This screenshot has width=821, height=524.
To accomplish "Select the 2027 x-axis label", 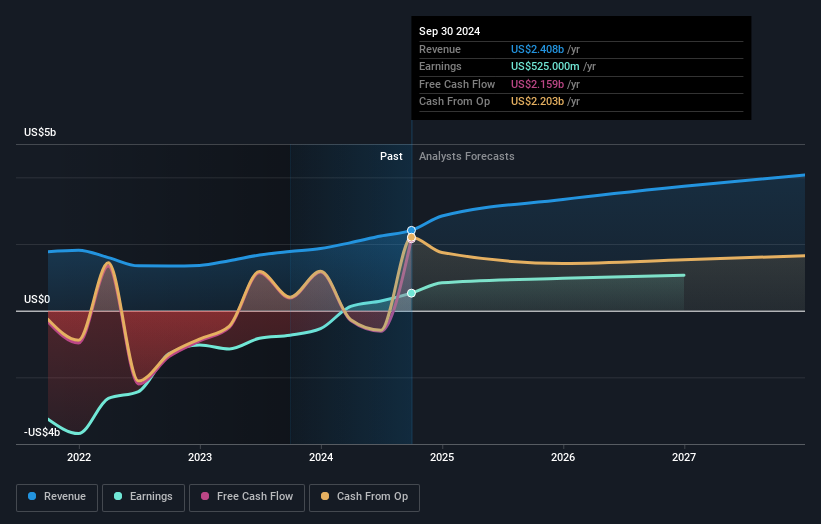I will point(684,457).
